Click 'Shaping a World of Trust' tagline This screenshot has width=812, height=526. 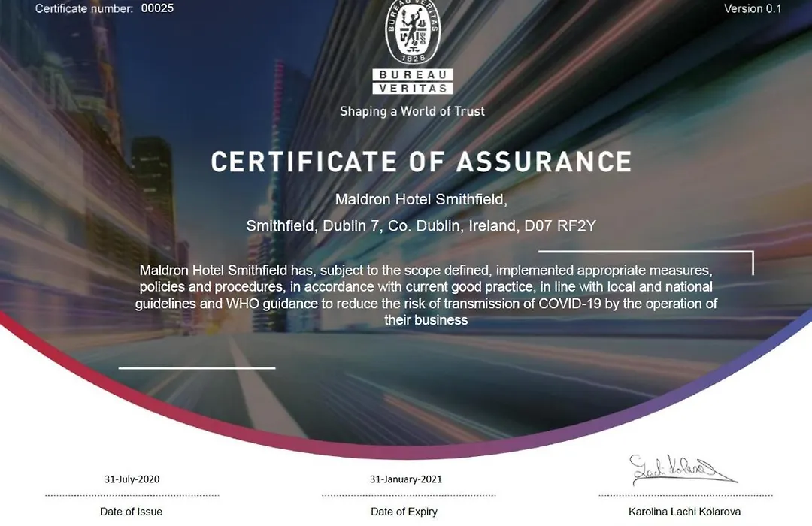point(413,112)
